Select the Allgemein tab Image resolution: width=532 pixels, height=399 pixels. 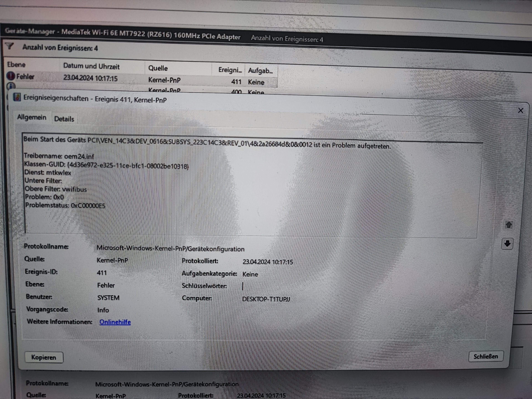(32, 117)
